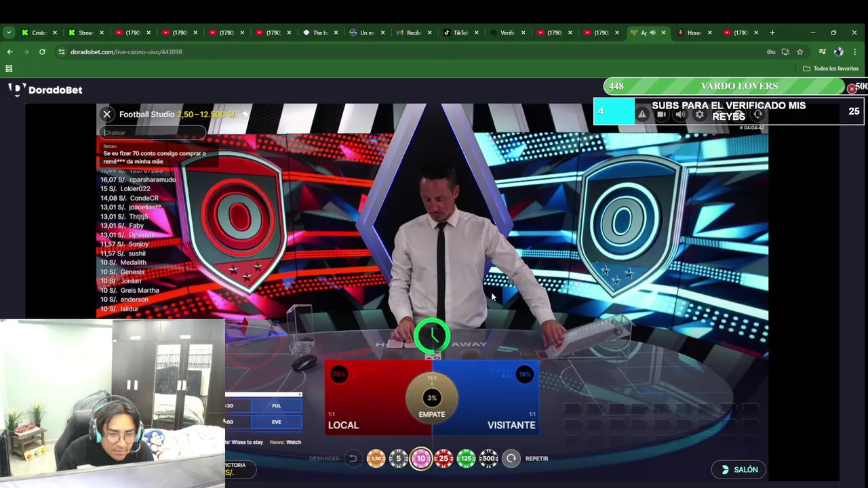Close the Cristo browser tab
This screenshot has height=488, width=868.
(x=55, y=33)
